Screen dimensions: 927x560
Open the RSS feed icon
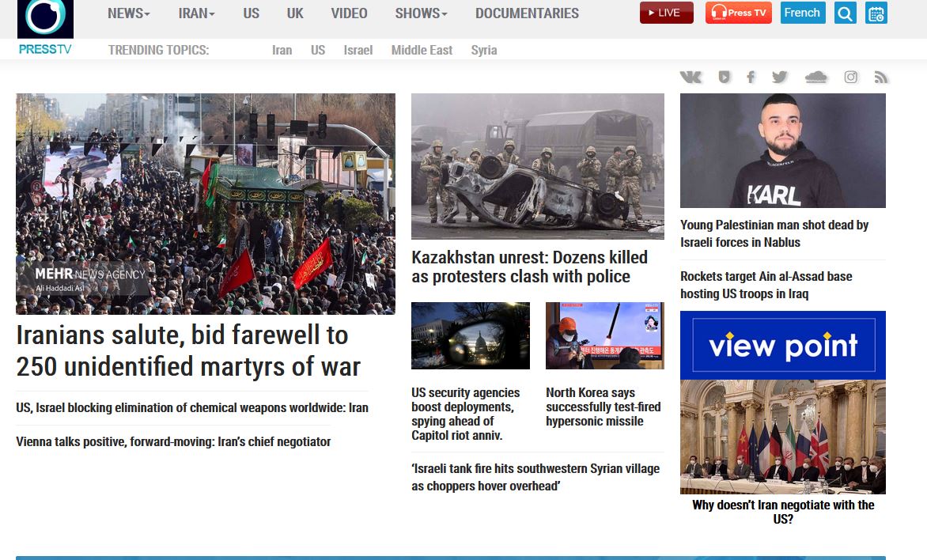coord(881,77)
